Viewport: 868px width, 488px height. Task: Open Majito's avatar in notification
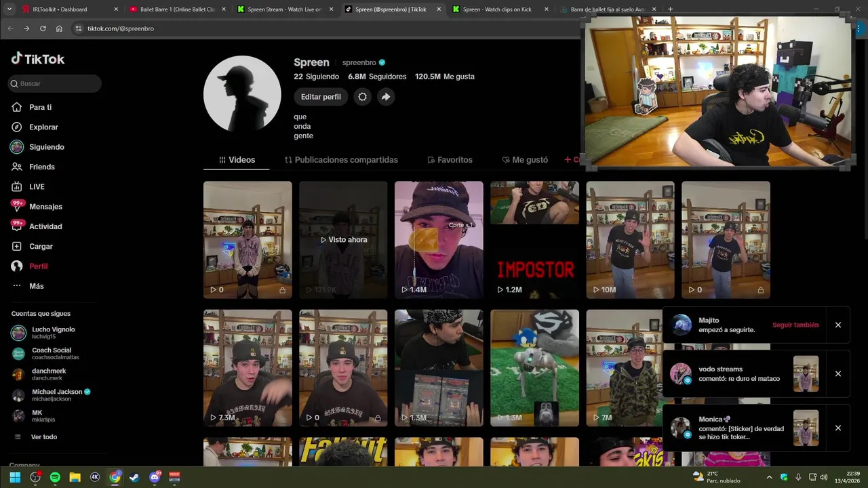pyautogui.click(x=682, y=325)
